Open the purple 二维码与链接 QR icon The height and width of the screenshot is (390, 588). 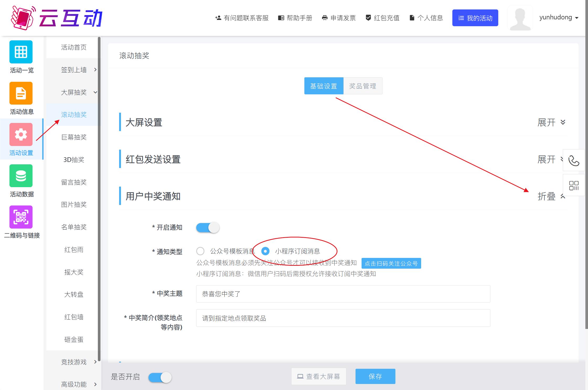point(21,217)
